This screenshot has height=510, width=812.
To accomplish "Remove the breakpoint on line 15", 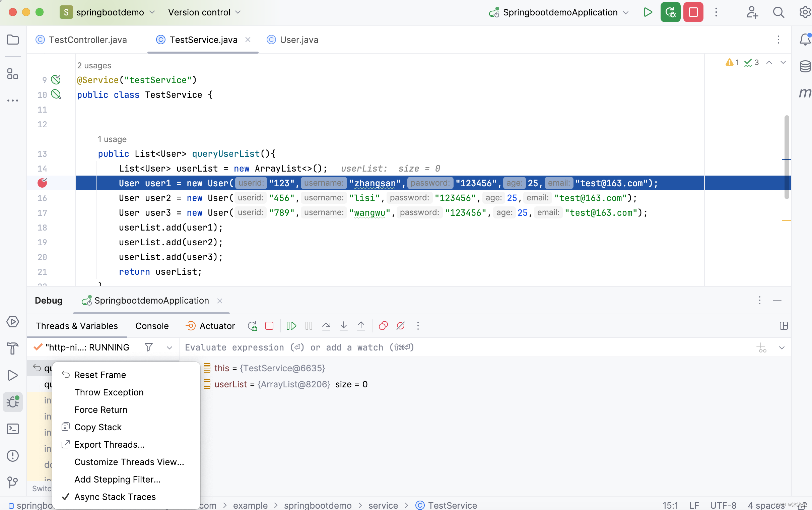I will click(42, 183).
